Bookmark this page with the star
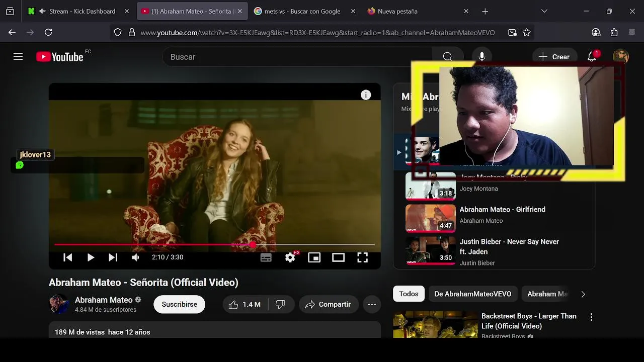The height and width of the screenshot is (362, 644). pos(526,32)
